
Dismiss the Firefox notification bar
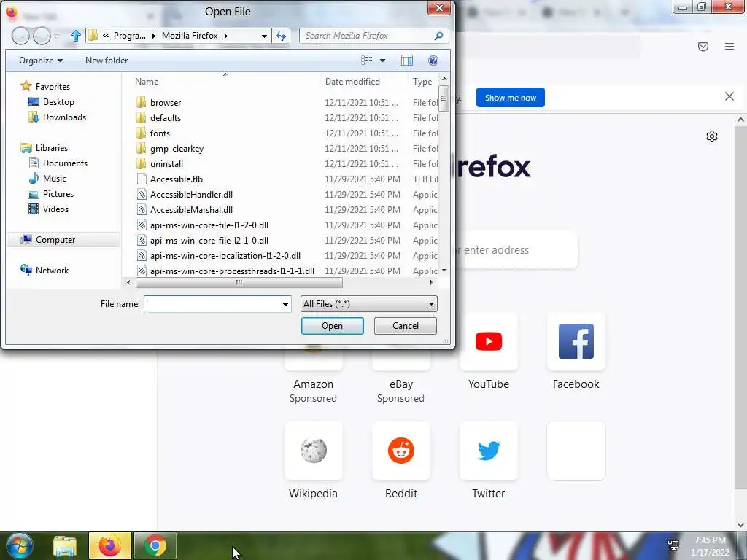pos(729,97)
